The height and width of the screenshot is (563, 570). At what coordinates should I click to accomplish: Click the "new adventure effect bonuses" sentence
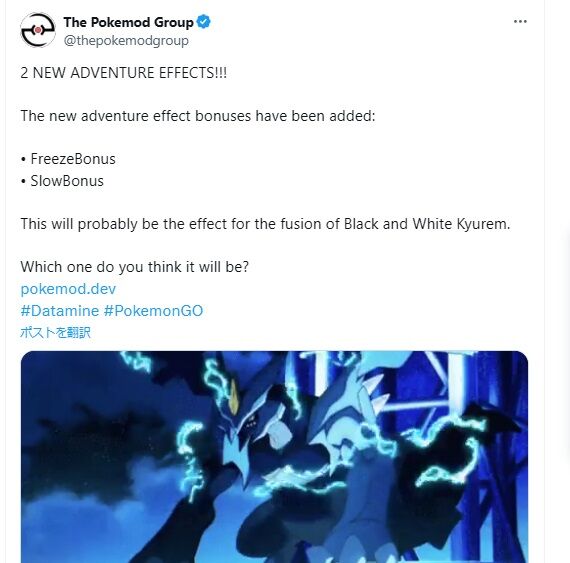[198, 116]
